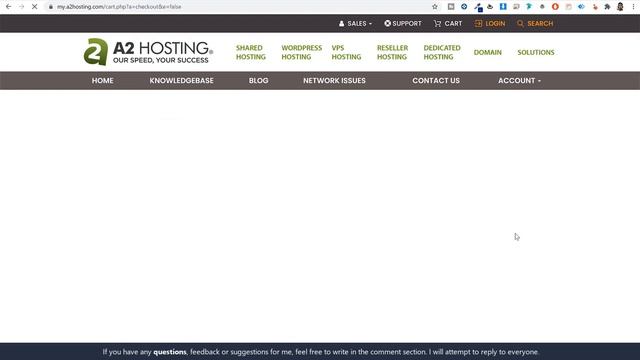The width and height of the screenshot is (640, 360).
Task: Open Dedicated Hosting menu
Action: [442, 52]
